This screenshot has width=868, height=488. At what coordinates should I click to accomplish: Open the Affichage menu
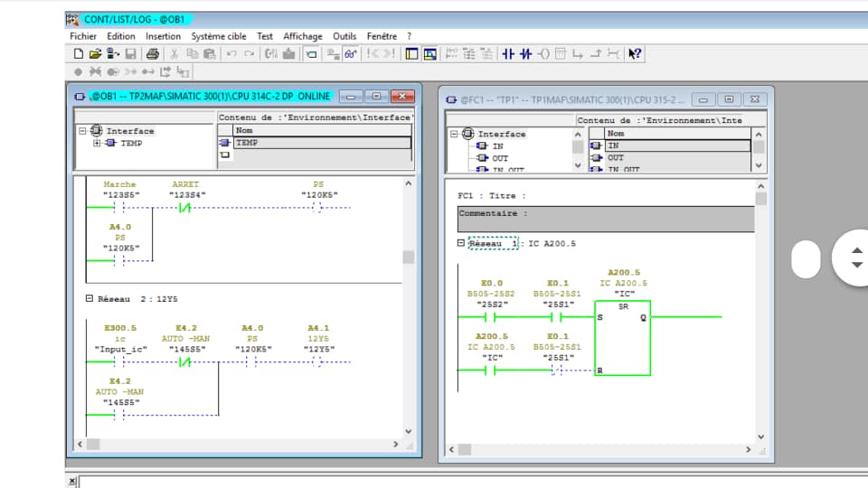302,36
